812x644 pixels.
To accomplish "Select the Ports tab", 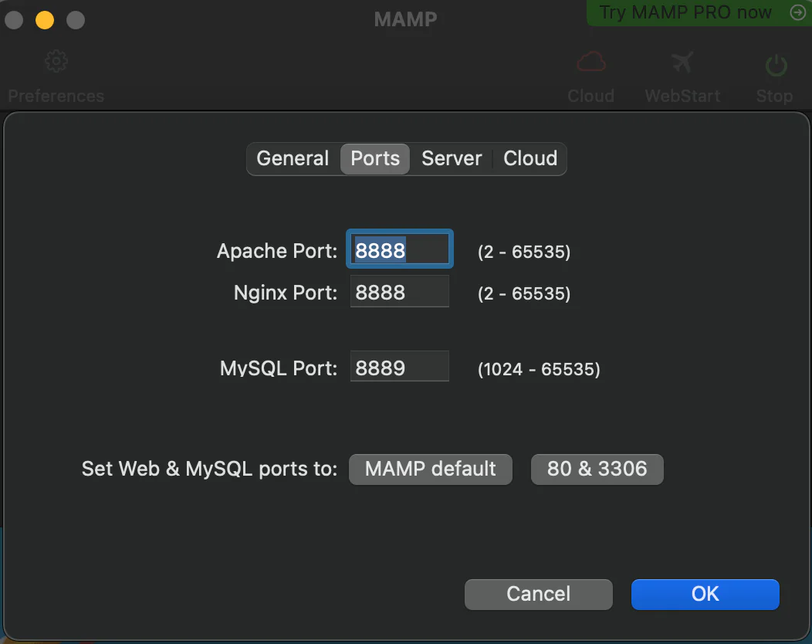I will [375, 158].
